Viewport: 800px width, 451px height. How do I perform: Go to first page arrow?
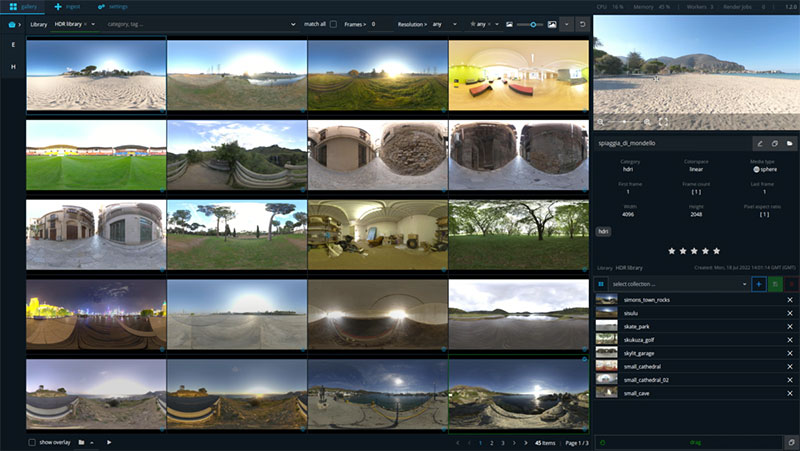tap(458, 443)
